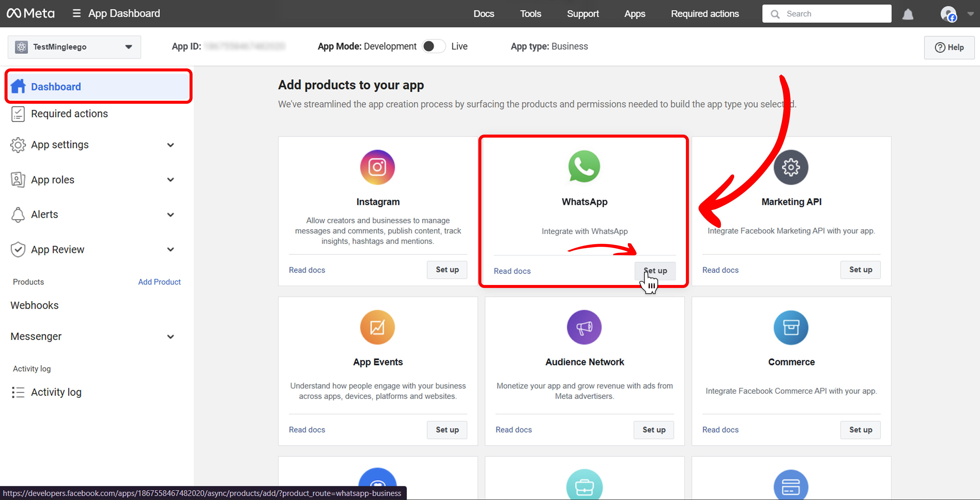Open the notifications bell
The width and height of the screenshot is (980, 500).
click(x=908, y=14)
